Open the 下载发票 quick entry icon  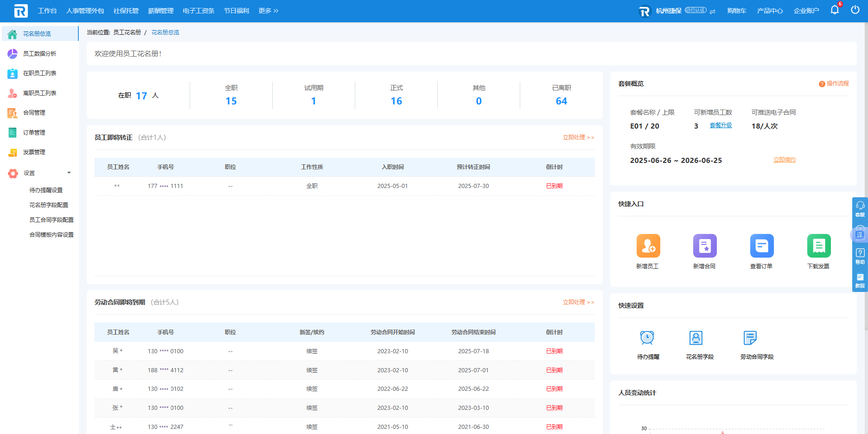(x=818, y=246)
